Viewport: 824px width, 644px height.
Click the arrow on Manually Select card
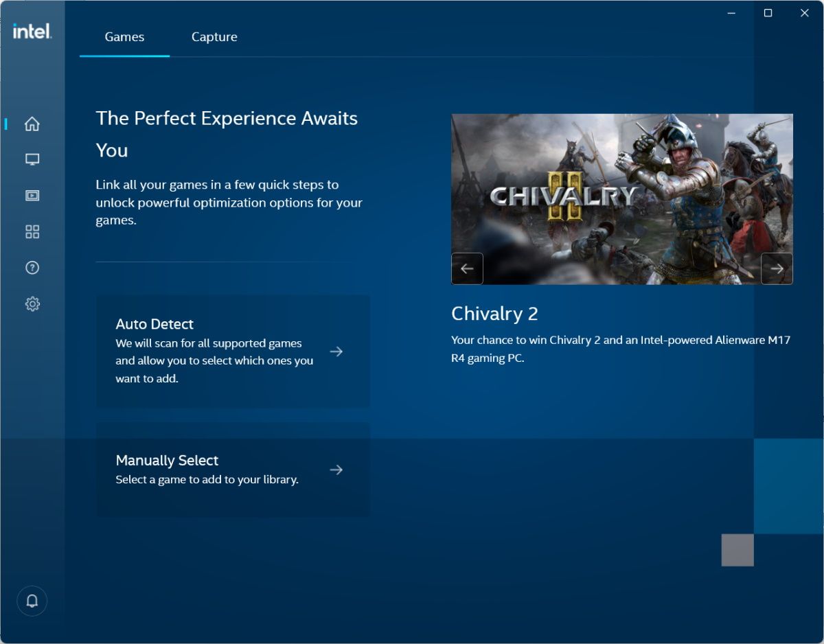(x=336, y=470)
